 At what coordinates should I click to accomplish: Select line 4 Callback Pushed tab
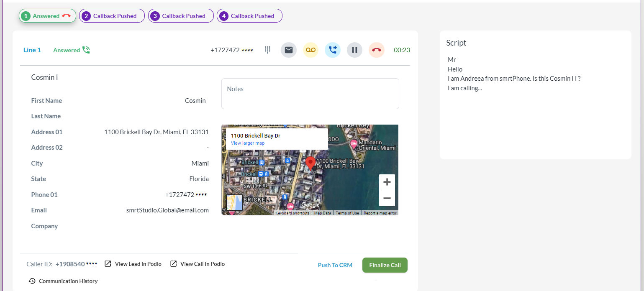[249, 16]
